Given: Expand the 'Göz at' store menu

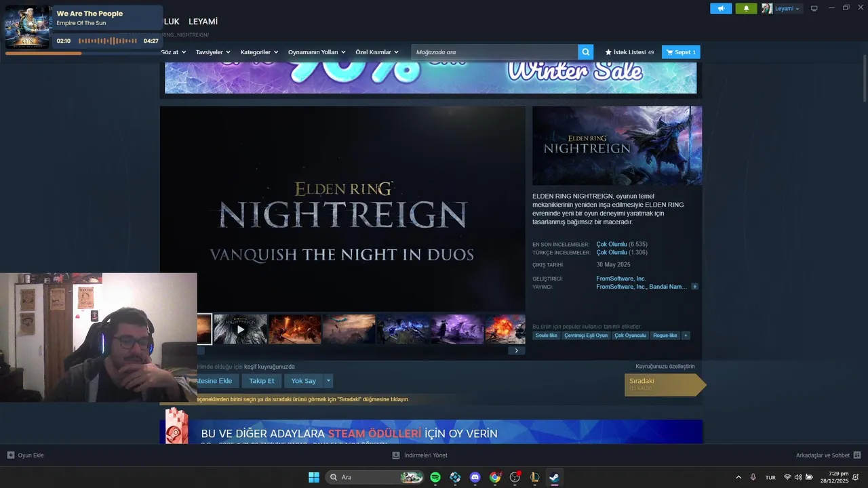Looking at the screenshot, I should click(x=173, y=52).
